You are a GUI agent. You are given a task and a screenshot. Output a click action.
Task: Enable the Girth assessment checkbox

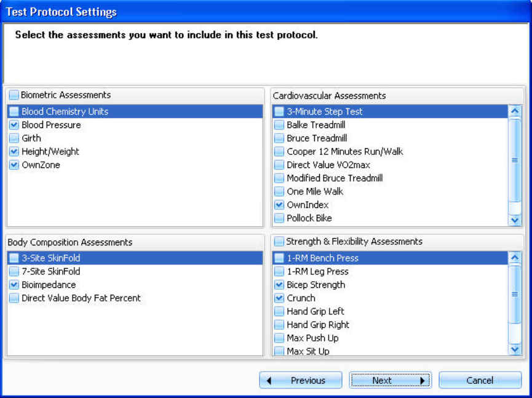pos(14,138)
